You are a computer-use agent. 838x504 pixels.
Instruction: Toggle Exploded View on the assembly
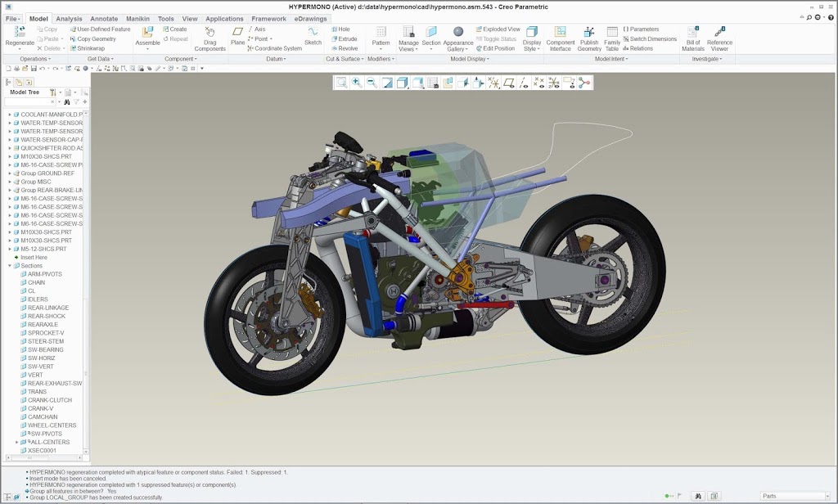point(497,29)
